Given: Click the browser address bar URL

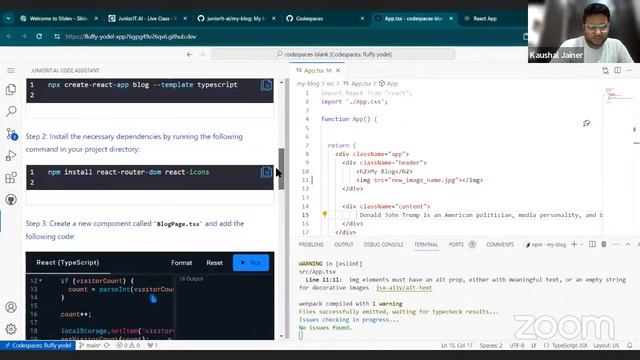Looking at the screenshot, I should coord(131,36).
